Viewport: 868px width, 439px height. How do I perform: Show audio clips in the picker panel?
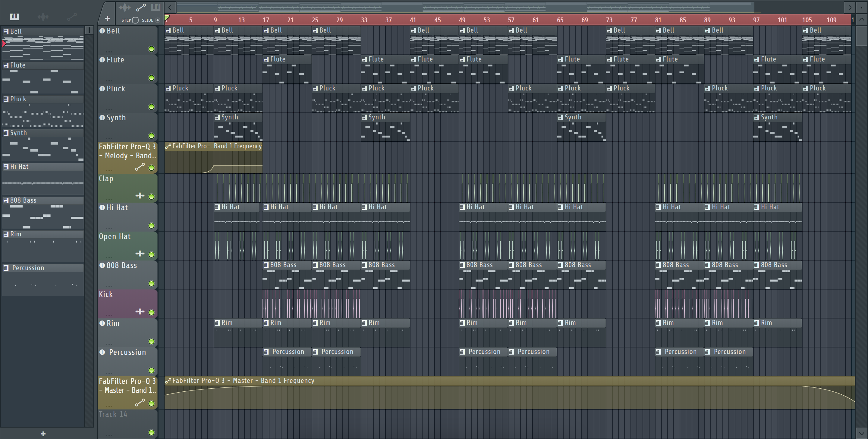(x=43, y=17)
